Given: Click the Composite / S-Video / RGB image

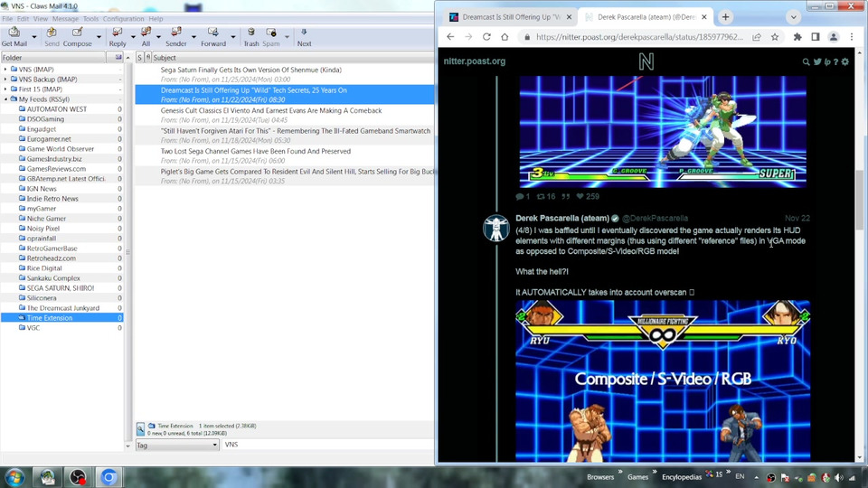Looking at the screenshot, I should pos(663,380).
